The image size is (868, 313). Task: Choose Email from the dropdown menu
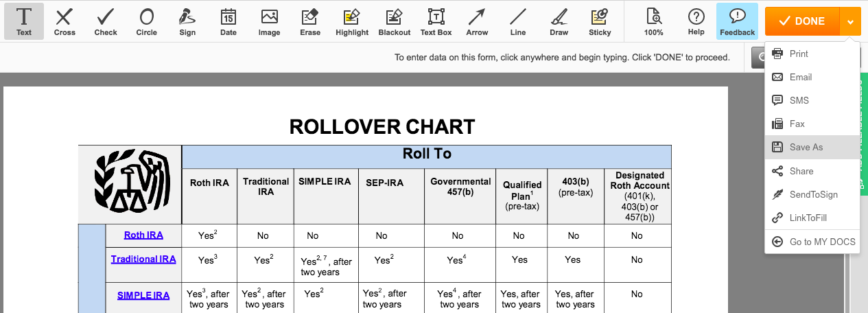tap(812, 77)
